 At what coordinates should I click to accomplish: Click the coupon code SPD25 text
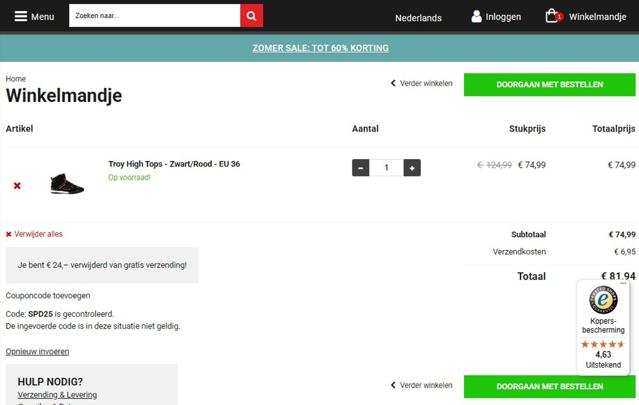coord(40,314)
